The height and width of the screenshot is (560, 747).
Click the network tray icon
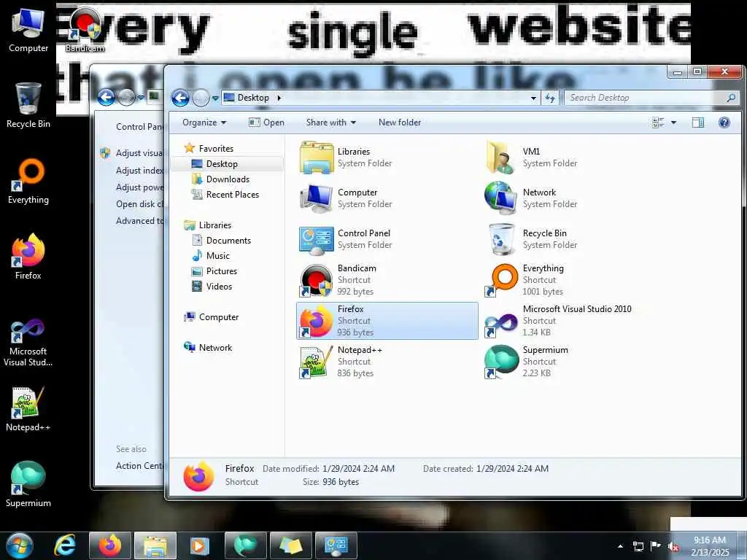click(x=638, y=546)
